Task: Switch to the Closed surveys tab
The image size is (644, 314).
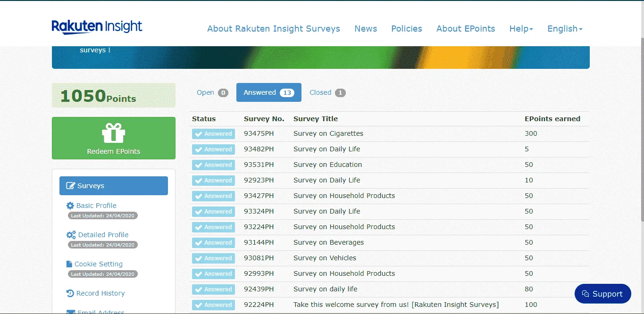Action: point(327,92)
